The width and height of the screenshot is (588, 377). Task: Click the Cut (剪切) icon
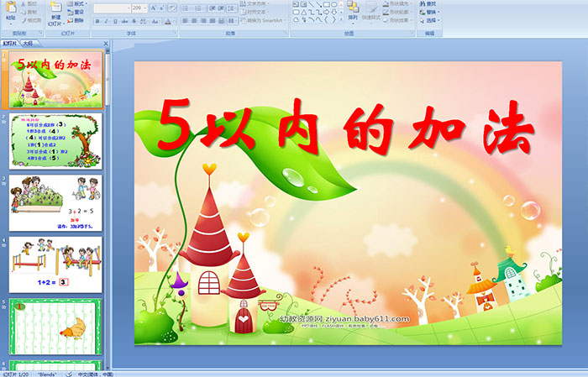24,3
